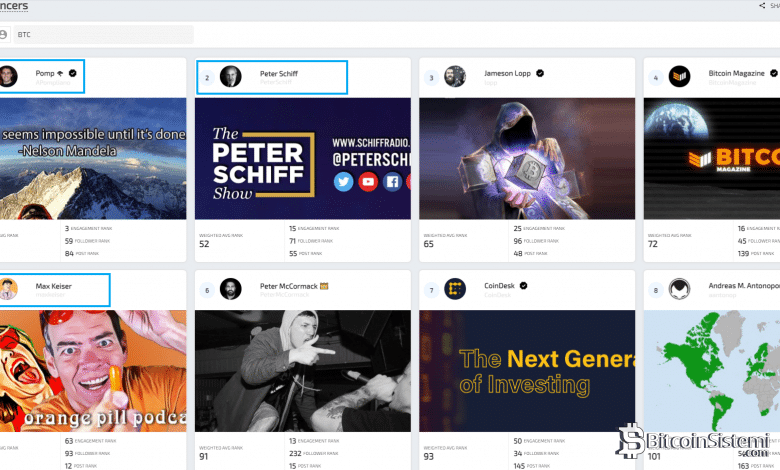The width and height of the screenshot is (780, 470).
Task: Click the search icon beside BTC field
Action: [3, 34]
